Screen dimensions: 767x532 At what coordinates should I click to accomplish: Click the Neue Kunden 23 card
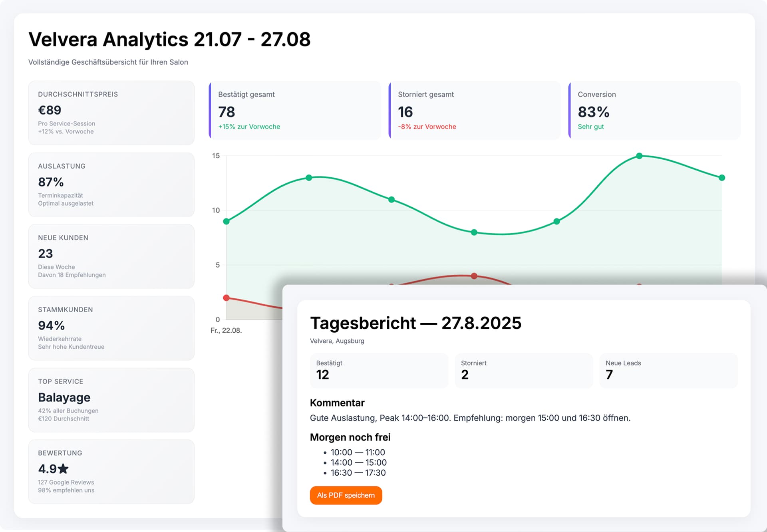[111, 256]
